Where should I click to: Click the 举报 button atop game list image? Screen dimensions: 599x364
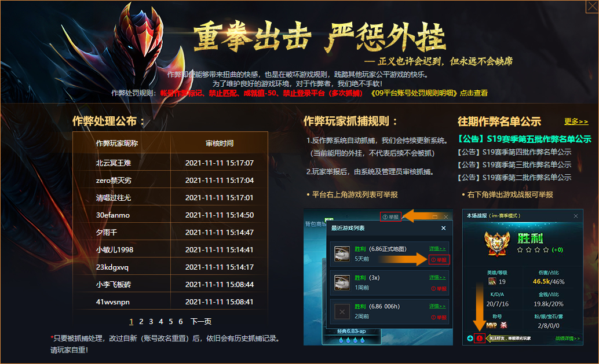coord(390,216)
